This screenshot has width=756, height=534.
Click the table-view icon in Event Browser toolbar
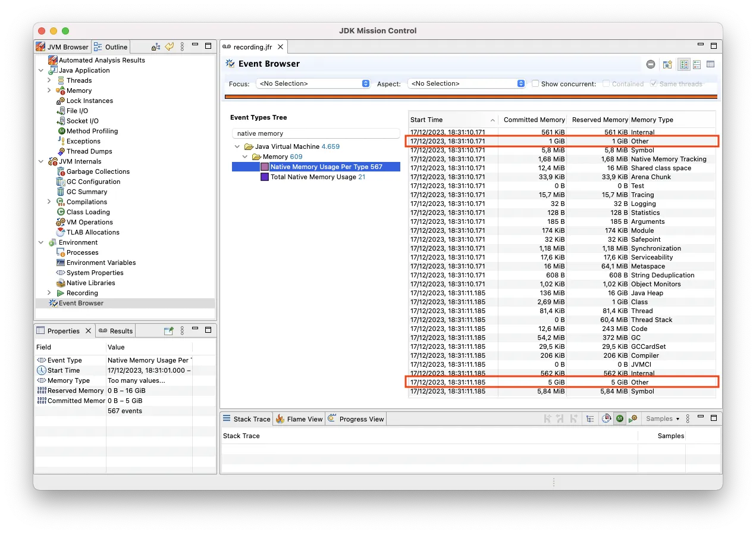710,64
